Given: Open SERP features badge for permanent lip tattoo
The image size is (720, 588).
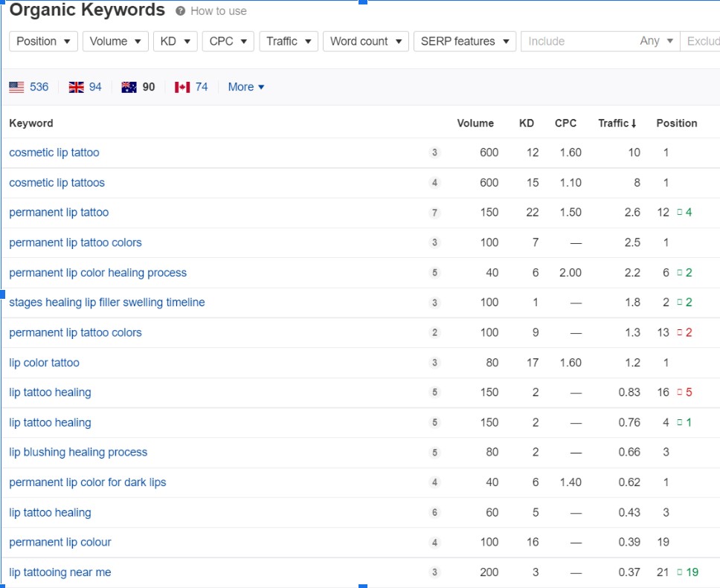Looking at the screenshot, I should [434, 213].
